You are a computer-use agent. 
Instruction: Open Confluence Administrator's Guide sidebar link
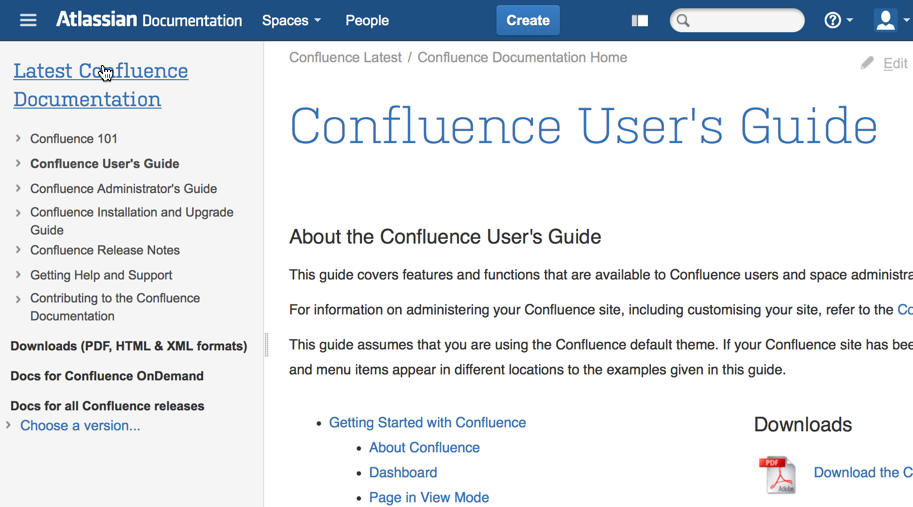pyautogui.click(x=123, y=189)
